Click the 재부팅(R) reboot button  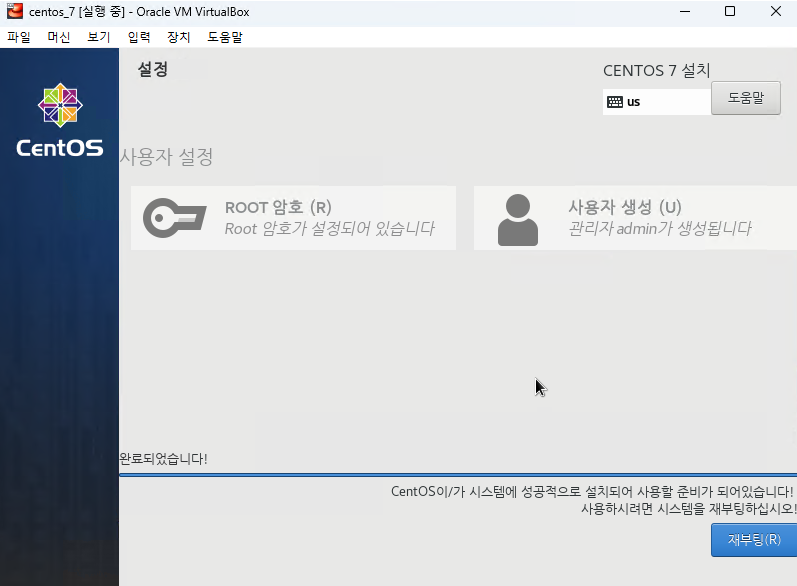[x=754, y=540]
